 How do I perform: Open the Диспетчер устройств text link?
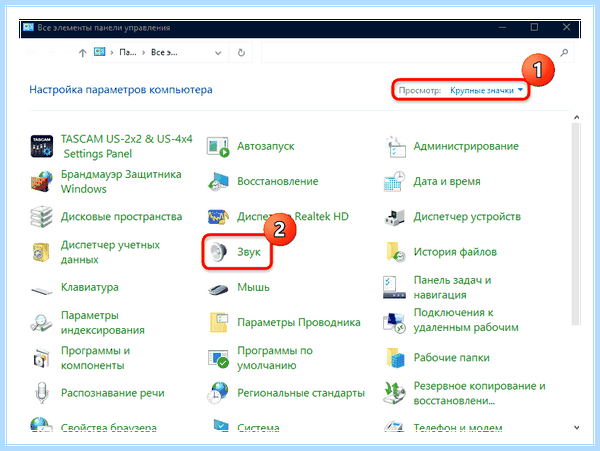pyautogui.click(x=467, y=217)
